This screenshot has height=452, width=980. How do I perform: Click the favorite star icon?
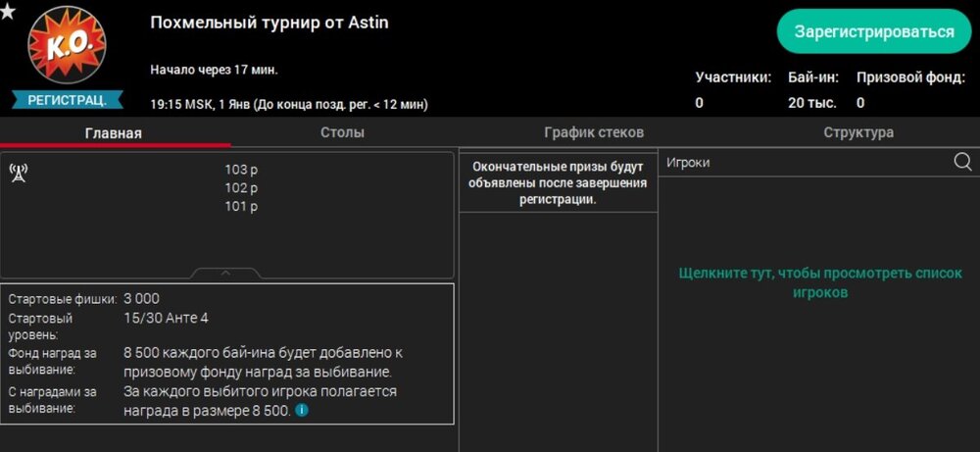point(8,11)
